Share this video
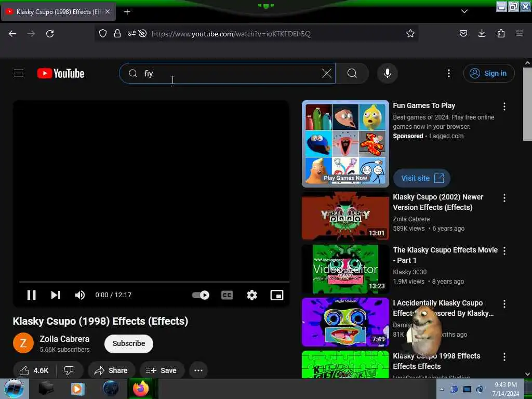The width and height of the screenshot is (532, 399). [x=112, y=370]
